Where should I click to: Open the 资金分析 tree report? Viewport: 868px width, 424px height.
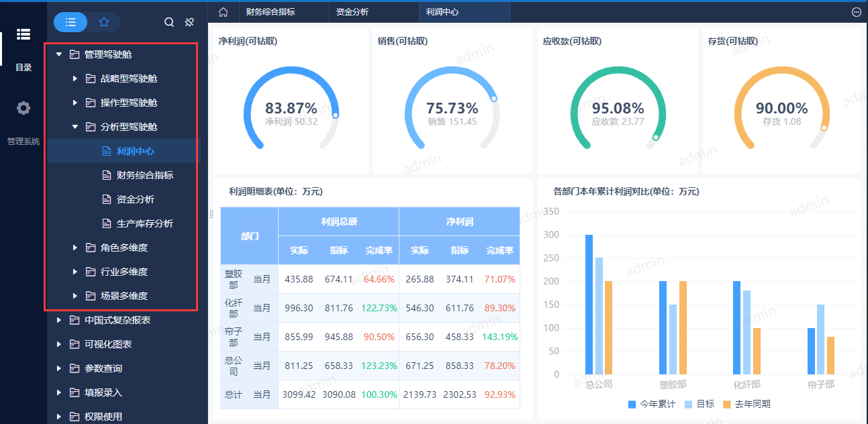136,199
